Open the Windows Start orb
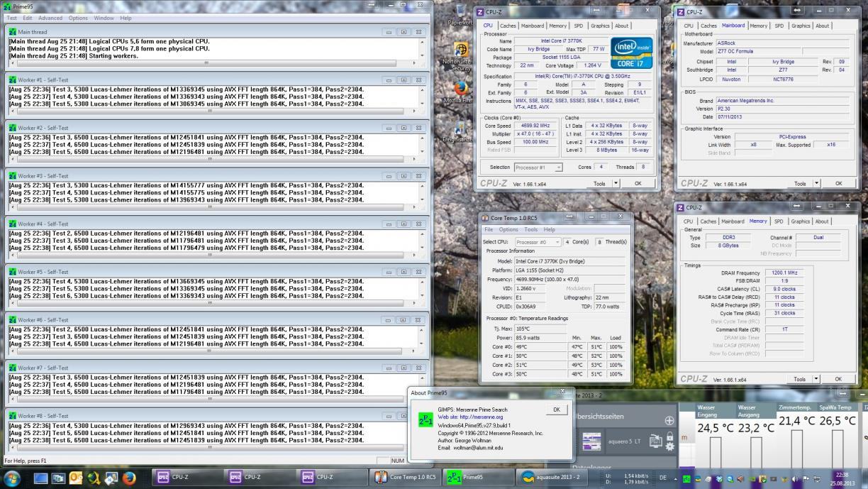Screen dimensions: 868x489 click(12, 478)
